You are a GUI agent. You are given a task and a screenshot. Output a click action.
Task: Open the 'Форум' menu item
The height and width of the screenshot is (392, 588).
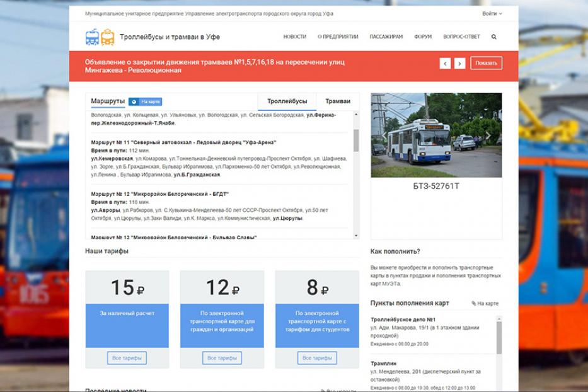click(423, 37)
